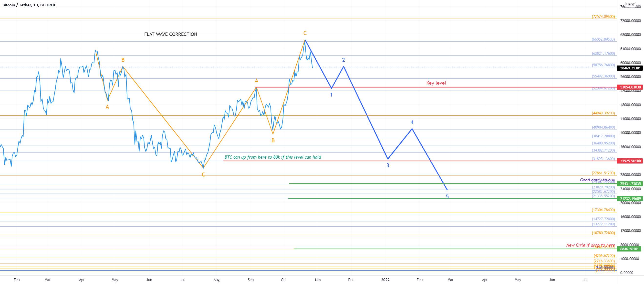Screen dimensions: 644x284
Task: Select the BTC can up to 80k note
Action: [x=273, y=157]
